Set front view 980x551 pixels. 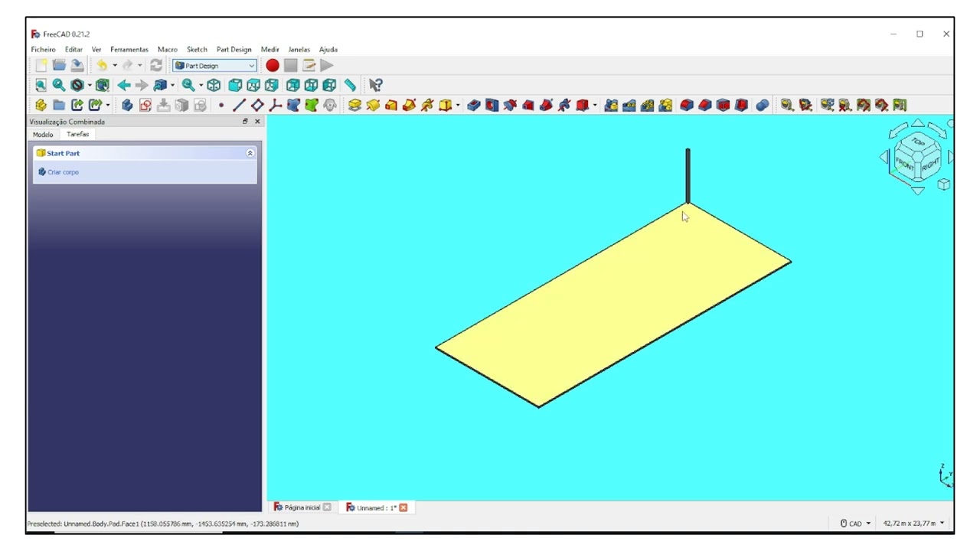pyautogui.click(x=235, y=86)
